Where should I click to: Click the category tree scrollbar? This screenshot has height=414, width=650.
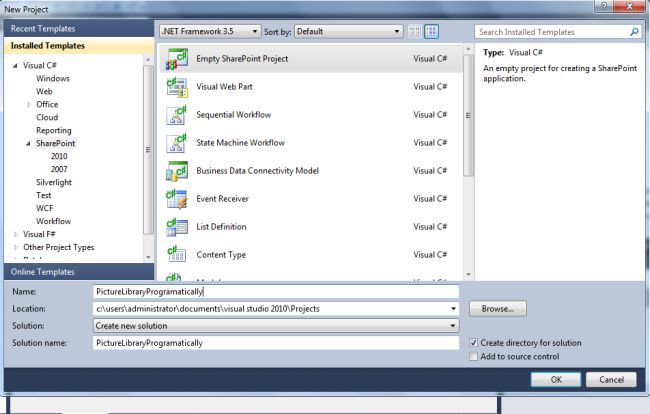(x=148, y=150)
